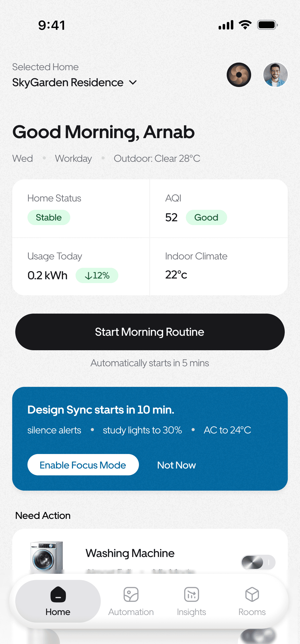Tap the house icon on the Home tab
Screen dimensions: 300x644
(x=58, y=595)
